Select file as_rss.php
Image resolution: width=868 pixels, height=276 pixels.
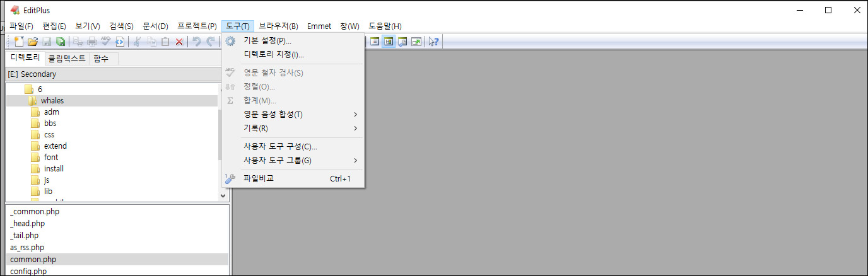click(27, 248)
